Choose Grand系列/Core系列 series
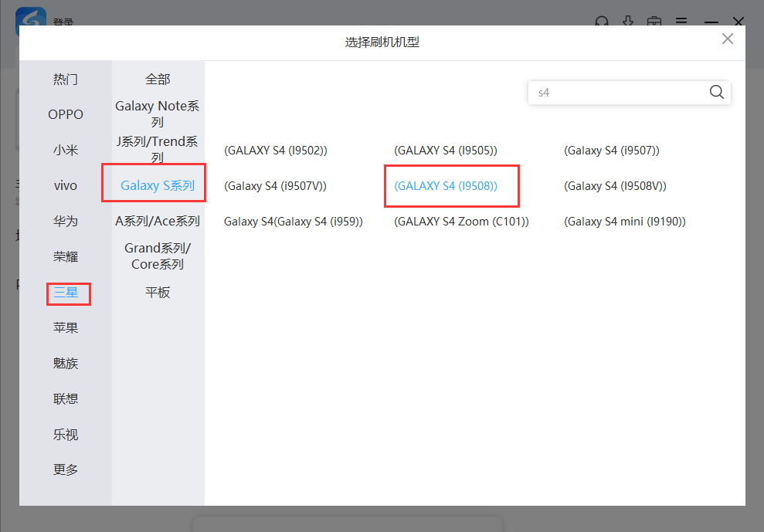Viewport: 764px width, 532px height. [x=158, y=256]
